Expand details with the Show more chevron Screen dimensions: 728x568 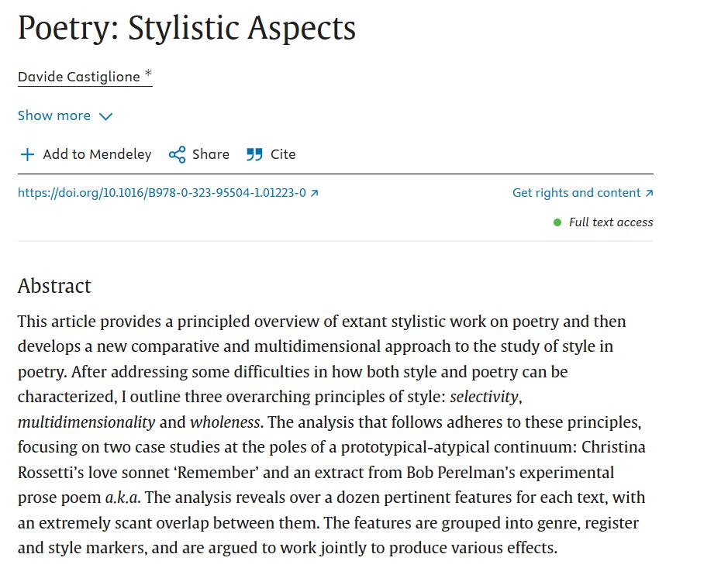(x=106, y=116)
